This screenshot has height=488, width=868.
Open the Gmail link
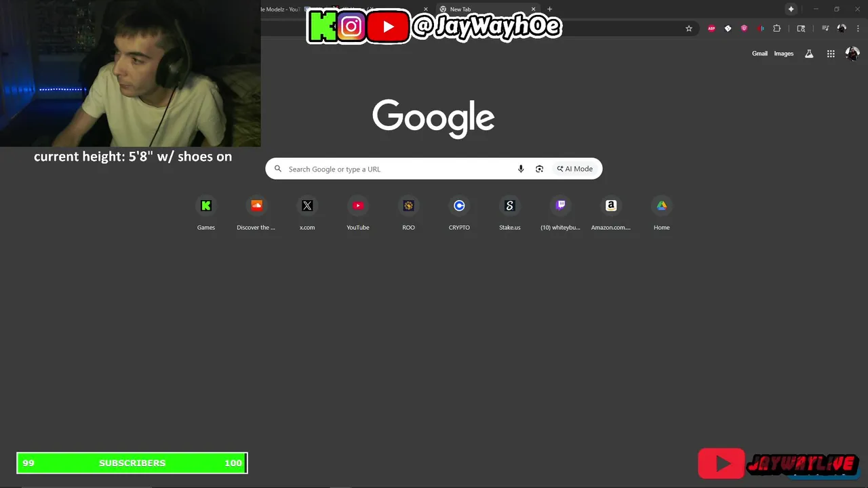click(759, 54)
